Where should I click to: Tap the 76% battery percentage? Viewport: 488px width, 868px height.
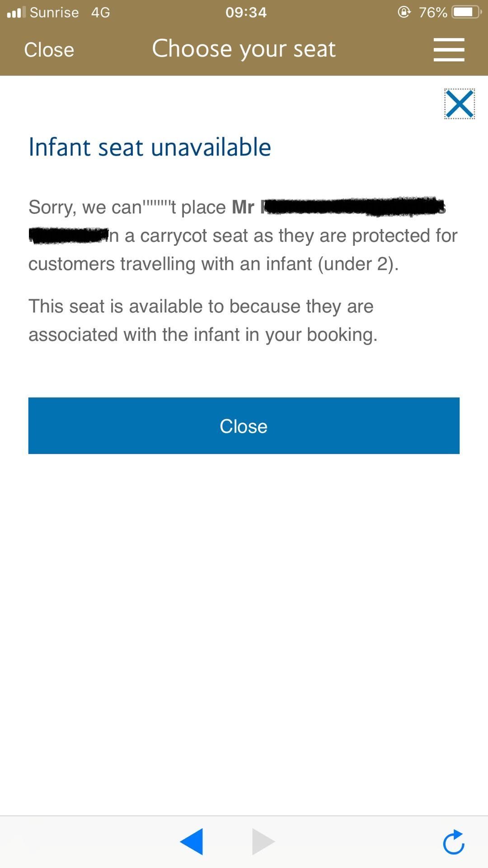(x=433, y=12)
